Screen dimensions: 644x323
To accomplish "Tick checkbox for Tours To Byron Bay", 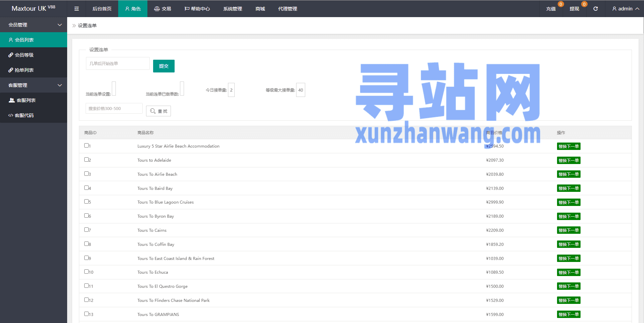I will click(x=86, y=216).
